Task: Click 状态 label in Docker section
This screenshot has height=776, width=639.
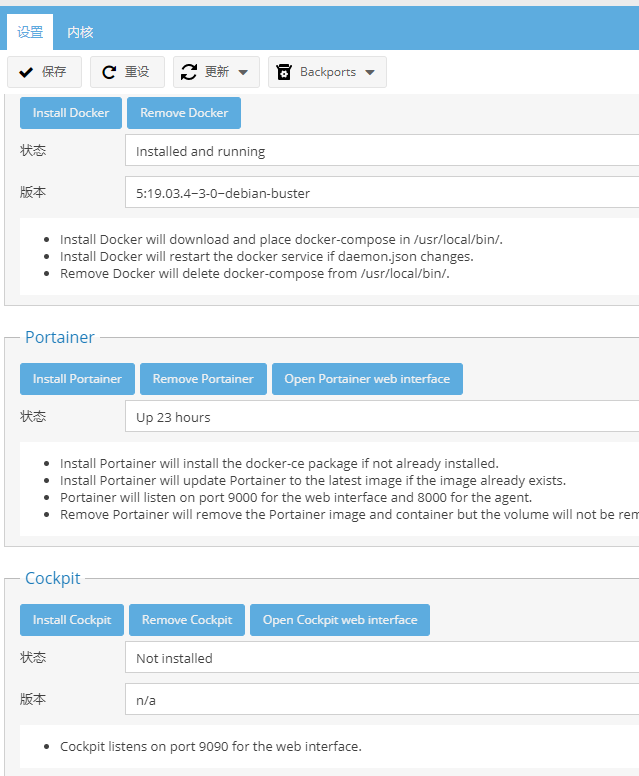Action: [33, 150]
